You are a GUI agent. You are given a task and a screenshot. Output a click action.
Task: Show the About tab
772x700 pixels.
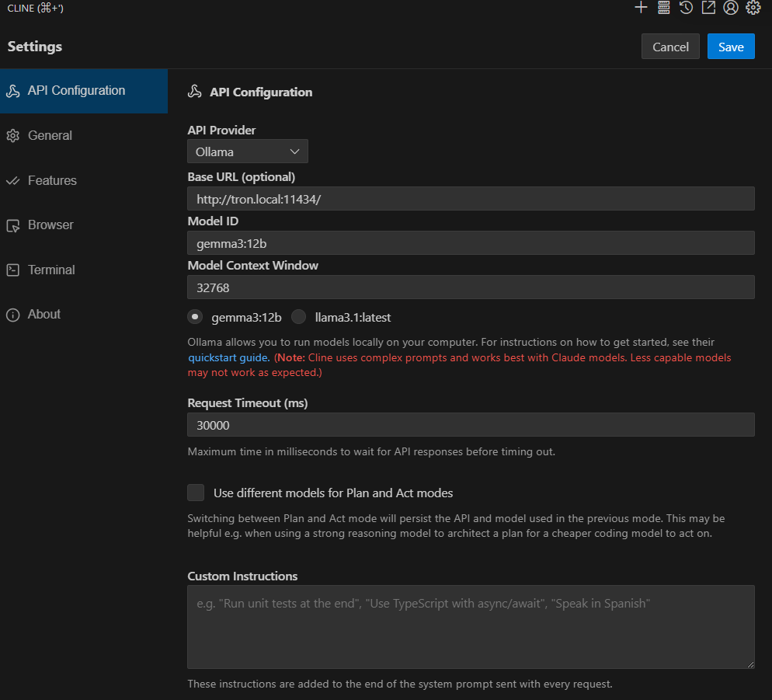(84, 315)
